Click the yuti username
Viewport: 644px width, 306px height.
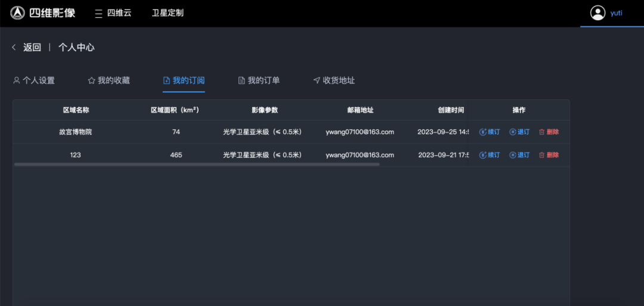(x=616, y=13)
